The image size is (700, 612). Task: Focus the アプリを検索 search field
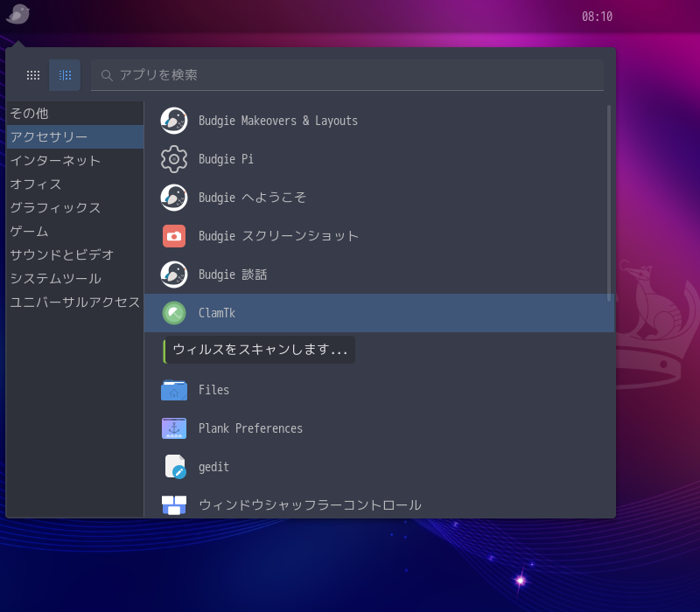tap(347, 75)
